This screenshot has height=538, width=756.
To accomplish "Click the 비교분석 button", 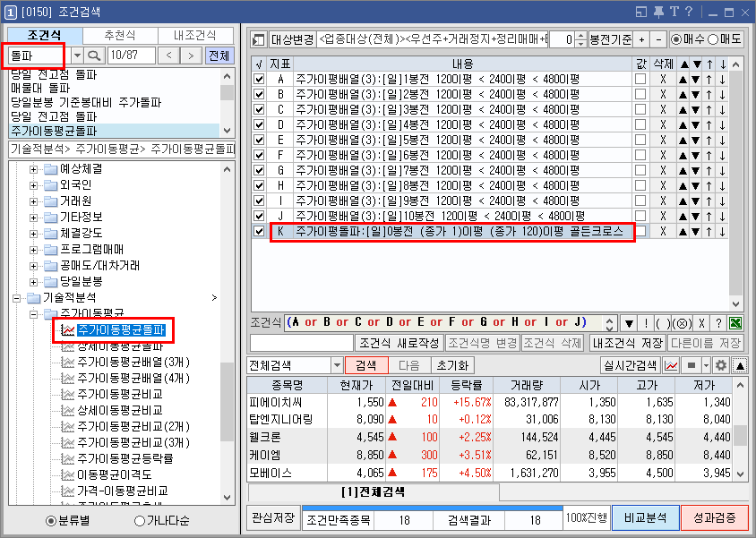I will click(x=646, y=518).
